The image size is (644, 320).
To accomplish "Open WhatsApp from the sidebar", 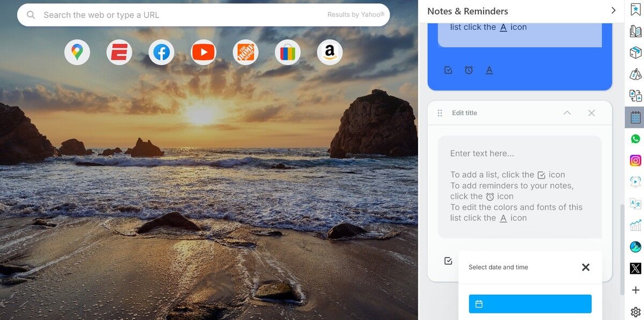I will click(x=635, y=139).
